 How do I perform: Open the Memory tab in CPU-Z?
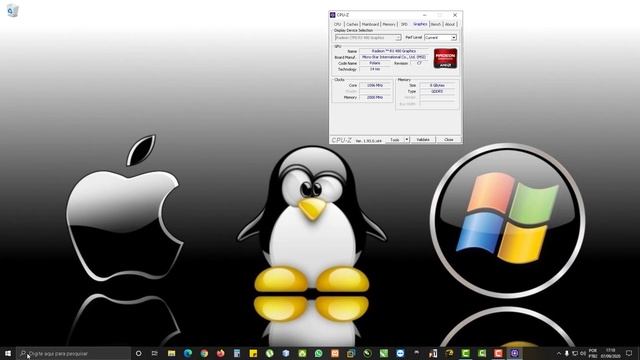[x=389, y=24]
